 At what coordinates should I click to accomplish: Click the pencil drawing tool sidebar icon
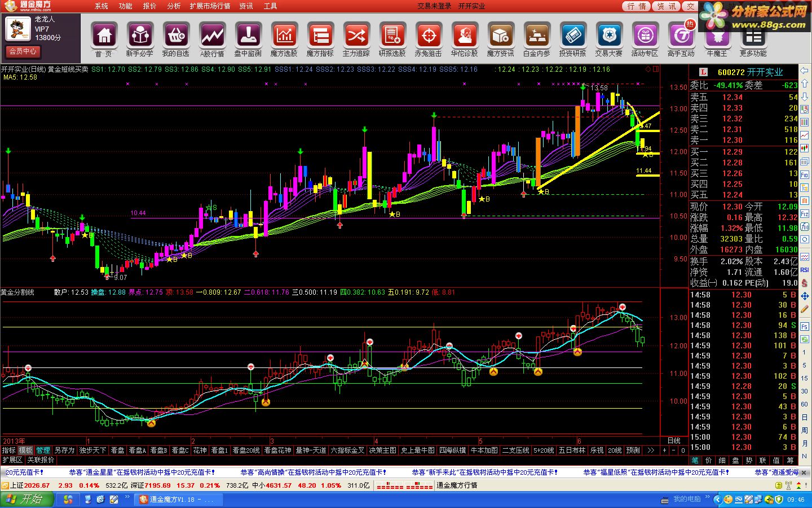(805, 309)
